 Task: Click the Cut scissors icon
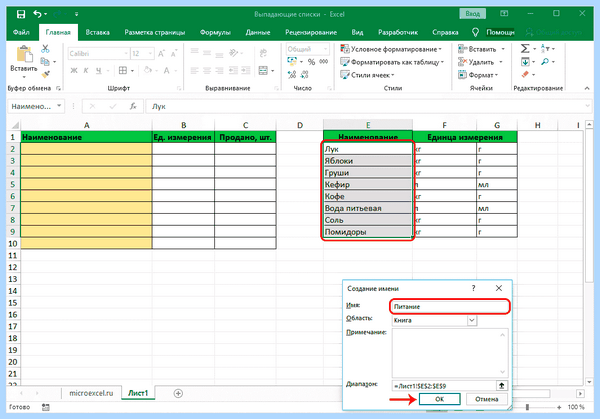pos(45,49)
